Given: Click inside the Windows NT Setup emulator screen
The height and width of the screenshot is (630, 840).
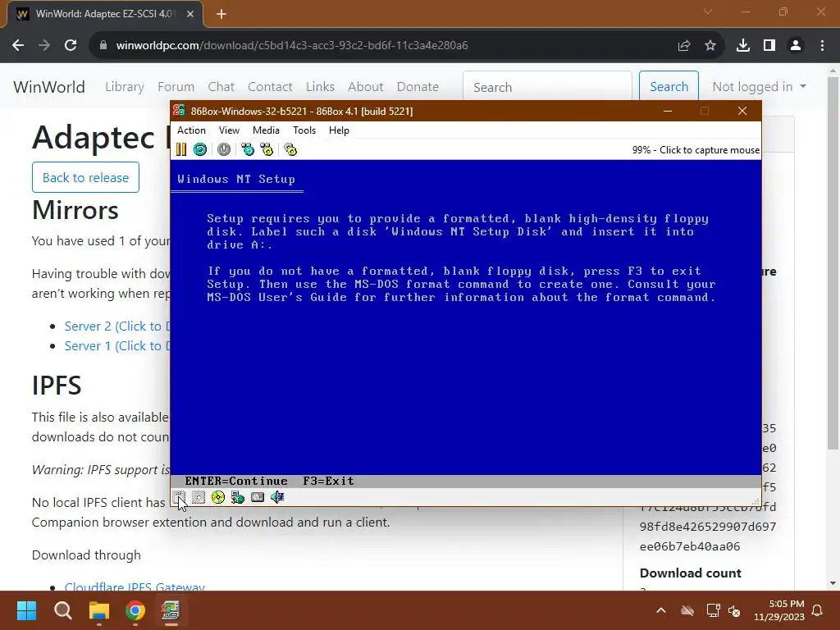Looking at the screenshot, I should pos(466,323).
